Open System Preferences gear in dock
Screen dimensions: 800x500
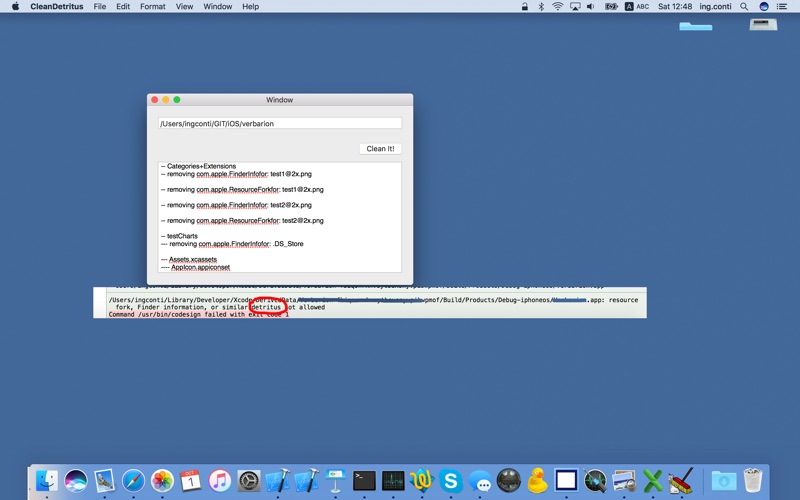point(249,481)
